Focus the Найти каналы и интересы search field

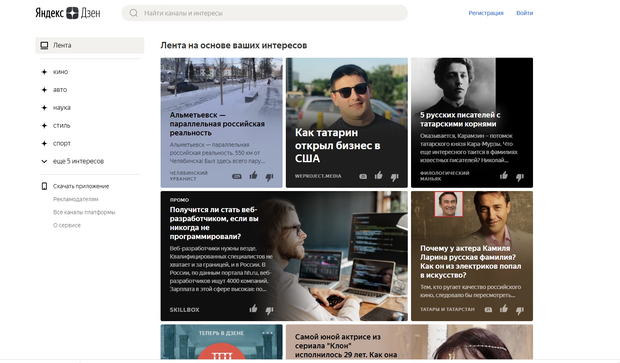[x=265, y=13]
